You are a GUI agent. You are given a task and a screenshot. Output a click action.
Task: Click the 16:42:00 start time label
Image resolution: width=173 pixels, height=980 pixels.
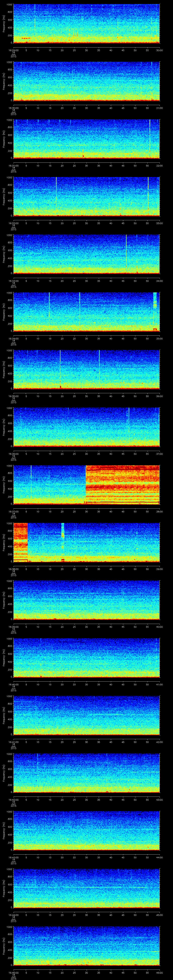click(13, 800)
